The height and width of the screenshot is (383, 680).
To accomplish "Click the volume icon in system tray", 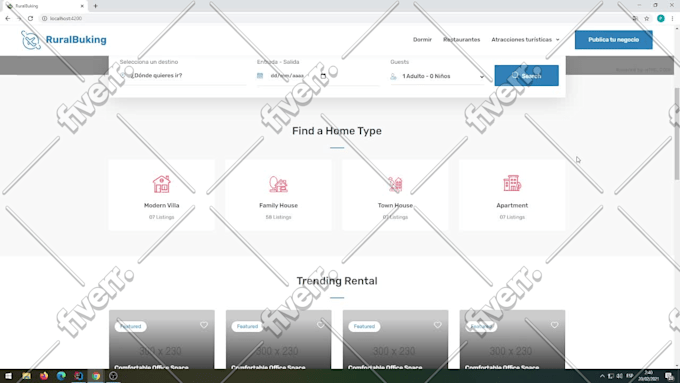I will point(620,376).
